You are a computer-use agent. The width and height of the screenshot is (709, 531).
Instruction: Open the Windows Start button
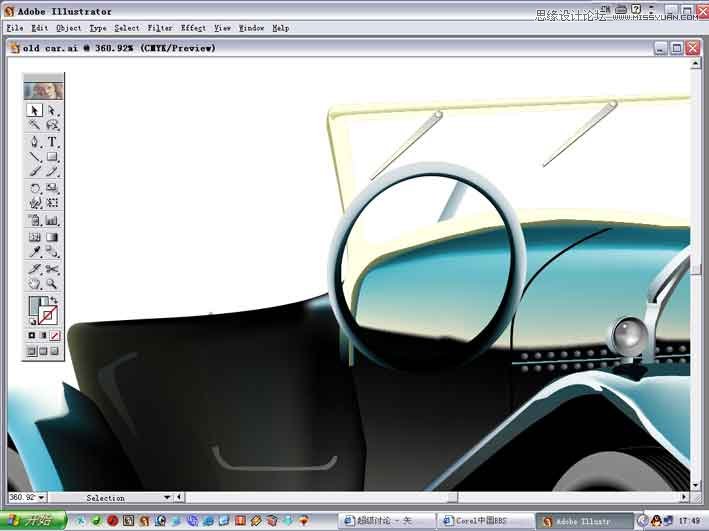coord(33,521)
